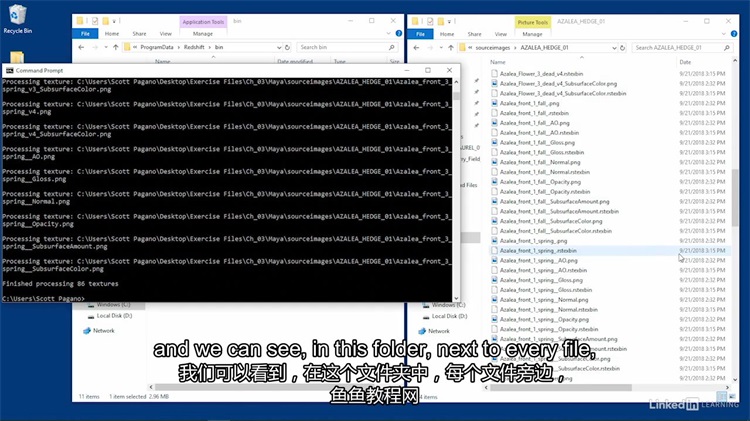Refresh the AZALEA_HEDGE_01 address bar
The height and width of the screenshot is (421, 750).
(622, 48)
